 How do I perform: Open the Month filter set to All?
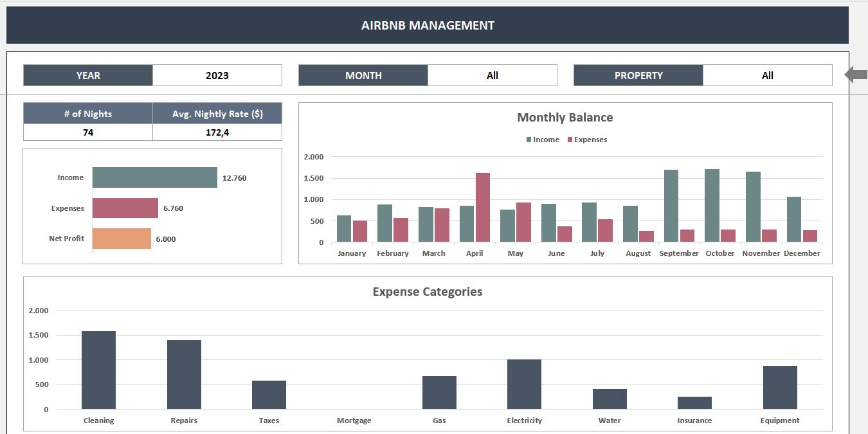pyautogui.click(x=493, y=75)
